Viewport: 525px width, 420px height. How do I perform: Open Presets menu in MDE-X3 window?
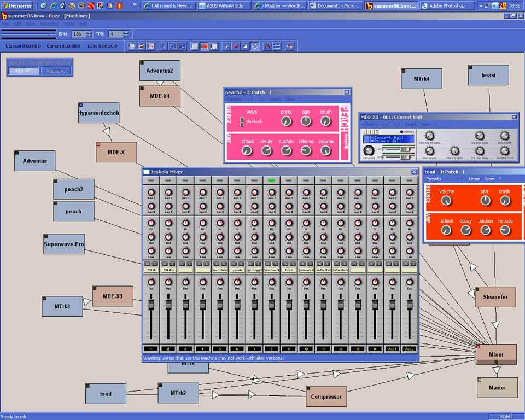click(369, 124)
